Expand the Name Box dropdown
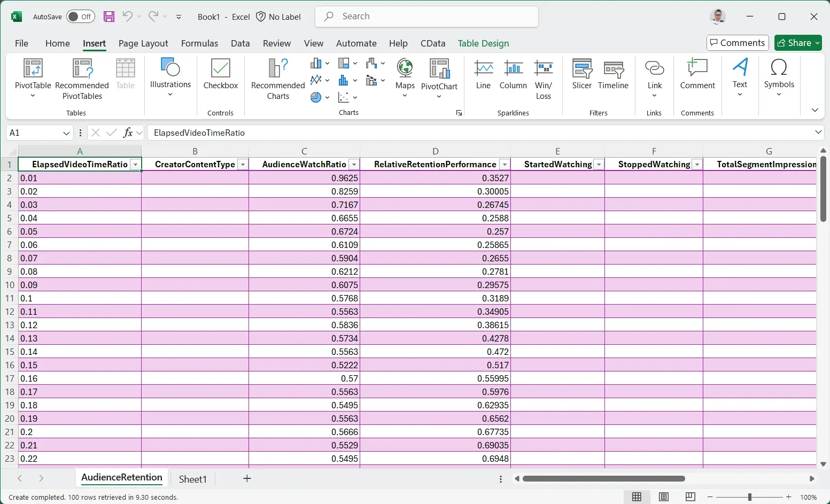Screen dimensions: 830x504 click(66, 133)
